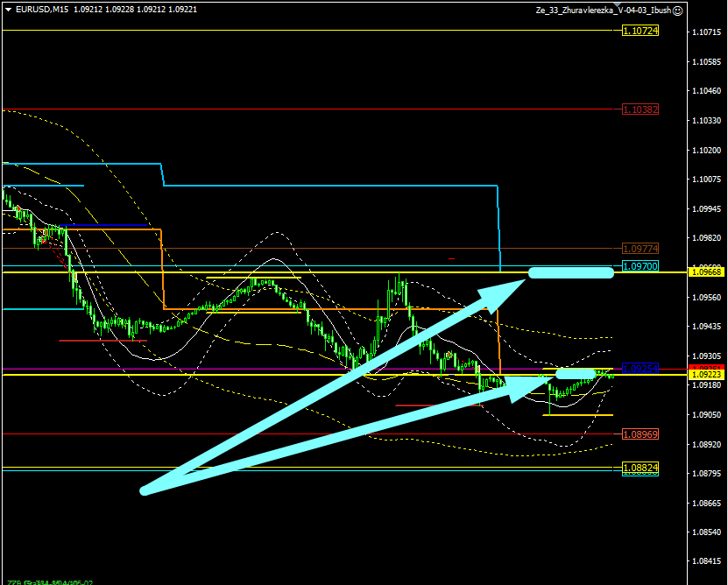
Task: Select the red 1.08969 level label
Action: (x=640, y=434)
